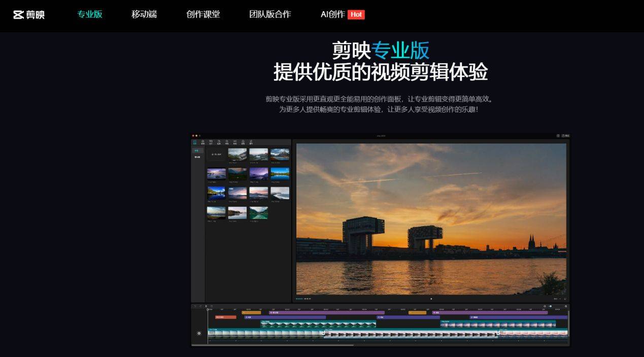Open the AI创作 menu item
The width and height of the screenshot is (644, 357).
[332, 14]
